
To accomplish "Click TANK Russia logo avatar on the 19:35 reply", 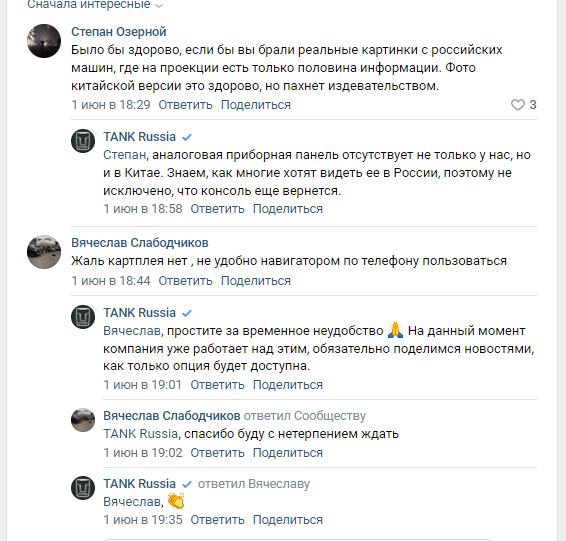I will [x=83, y=488].
